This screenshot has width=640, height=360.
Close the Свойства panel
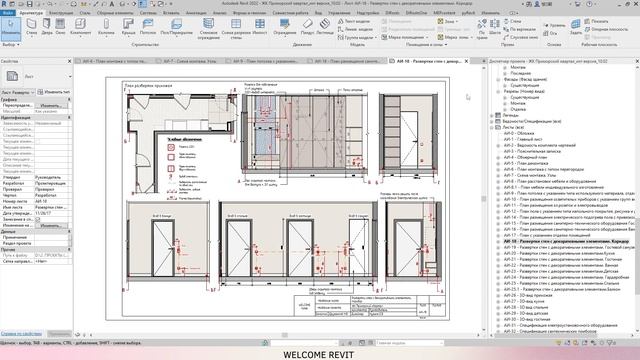click(69, 61)
